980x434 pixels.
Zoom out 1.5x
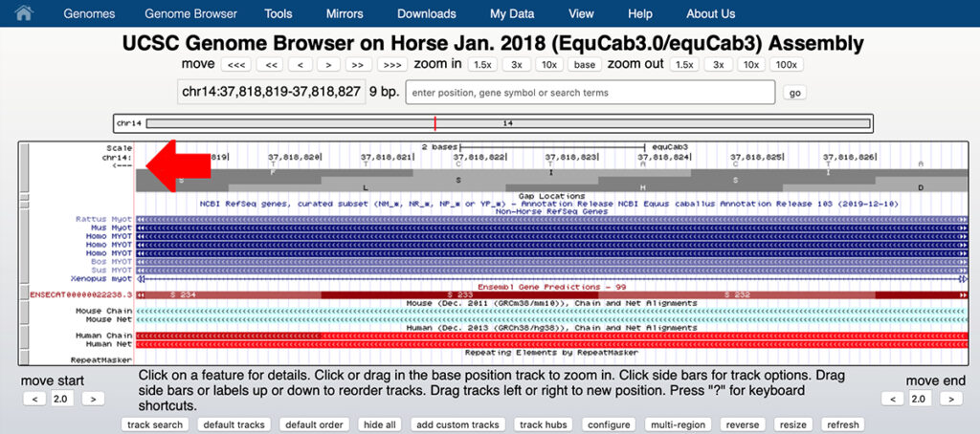[x=684, y=65]
